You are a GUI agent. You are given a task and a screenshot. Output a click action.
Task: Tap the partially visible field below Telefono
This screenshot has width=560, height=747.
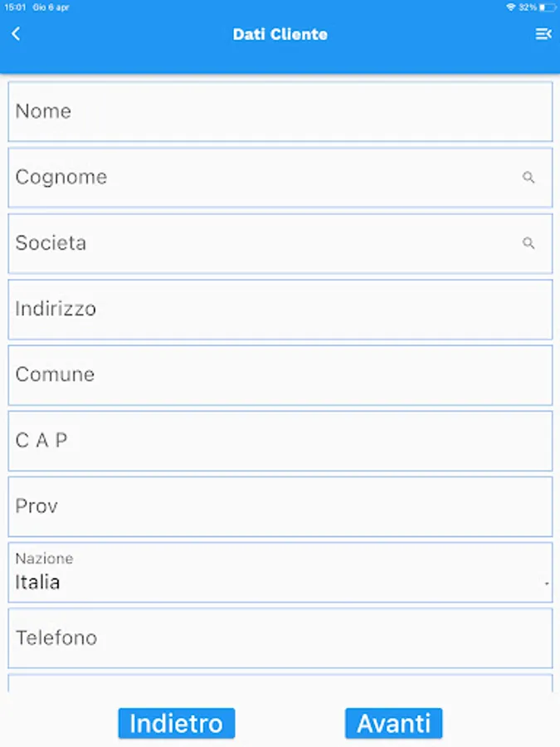point(280,682)
